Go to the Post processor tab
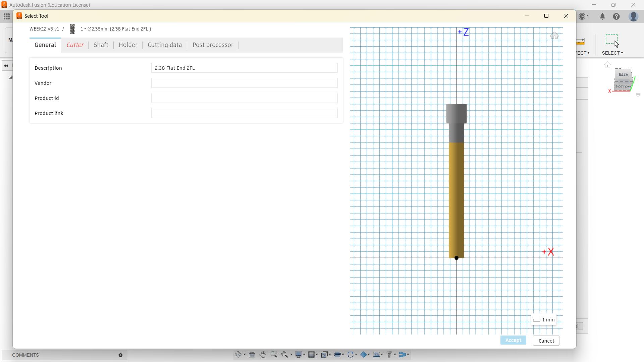 213,45
